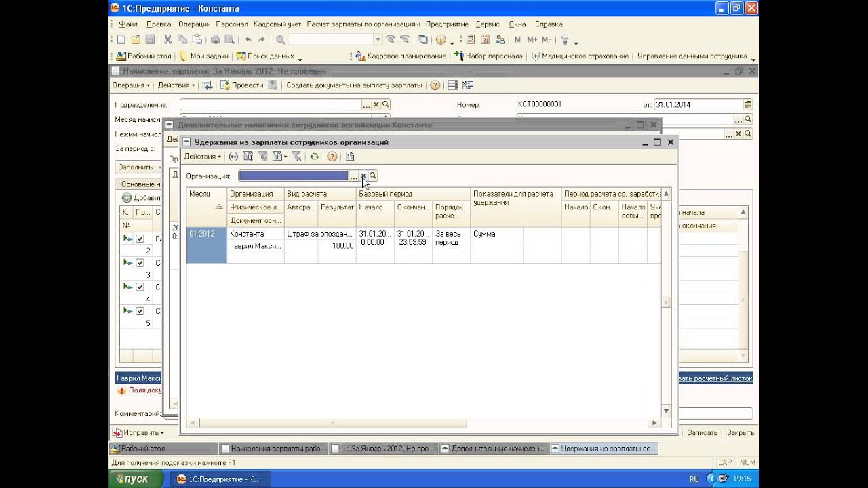
Task: Click the Print icon in main toolbar
Action: click(216, 40)
